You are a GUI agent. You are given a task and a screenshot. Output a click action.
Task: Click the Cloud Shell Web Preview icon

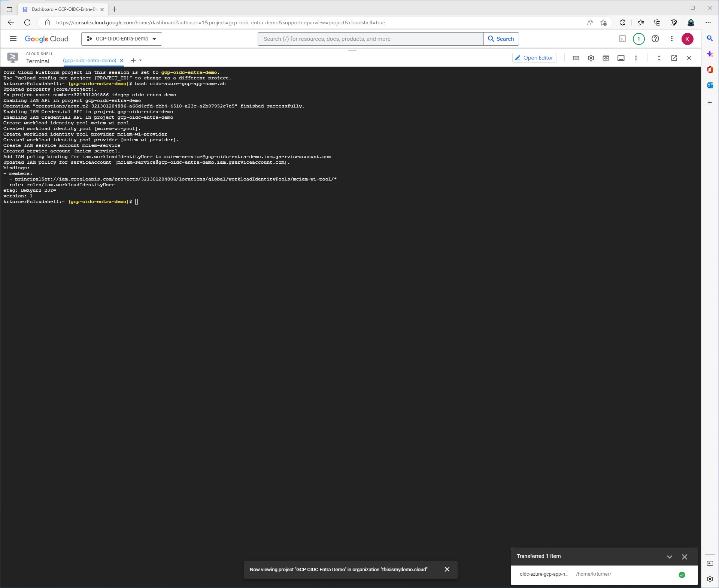(x=606, y=58)
